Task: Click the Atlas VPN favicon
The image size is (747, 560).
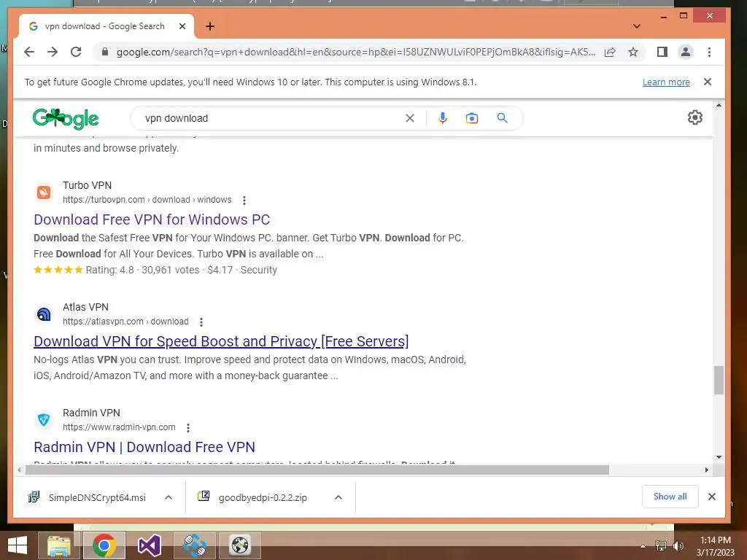Action: pyautogui.click(x=44, y=314)
